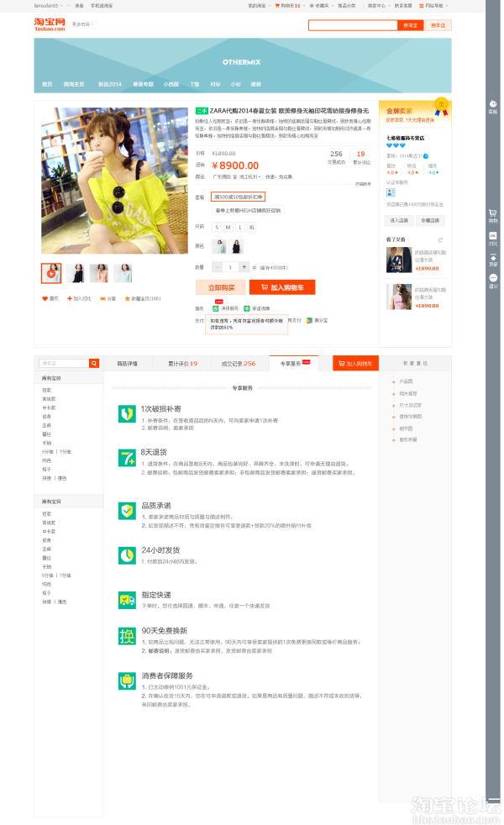Image resolution: width=504 pixels, height=825 pixels.
Task: Click the 集分宝 payment icon
Action: coord(309,320)
